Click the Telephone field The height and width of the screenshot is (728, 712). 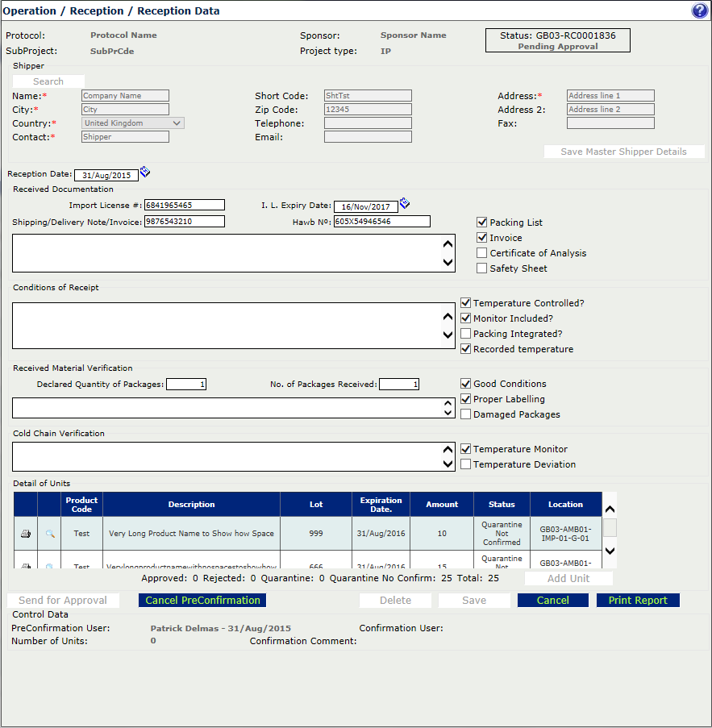(x=368, y=123)
